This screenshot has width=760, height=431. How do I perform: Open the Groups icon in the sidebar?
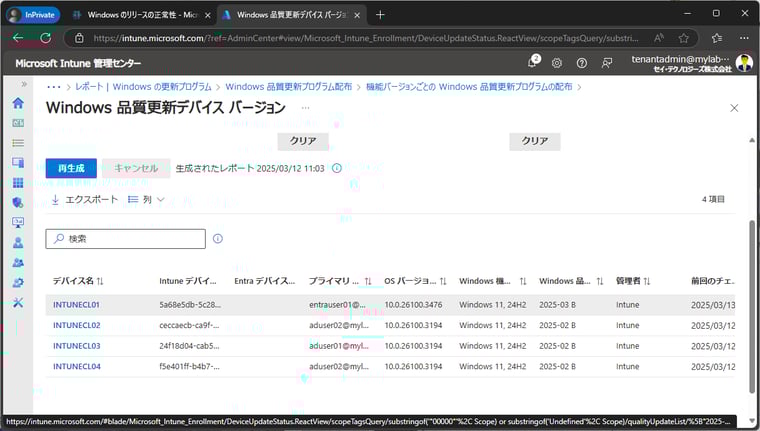coord(18,262)
